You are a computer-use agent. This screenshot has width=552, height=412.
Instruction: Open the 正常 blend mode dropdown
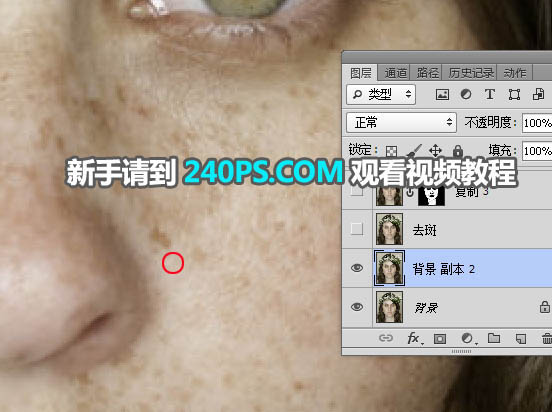402,123
